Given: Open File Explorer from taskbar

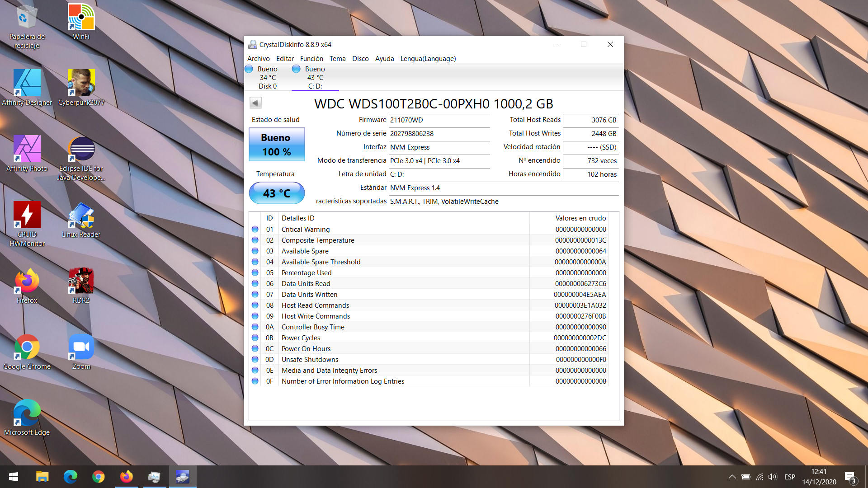Looking at the screenshot, I should [42, 477].
